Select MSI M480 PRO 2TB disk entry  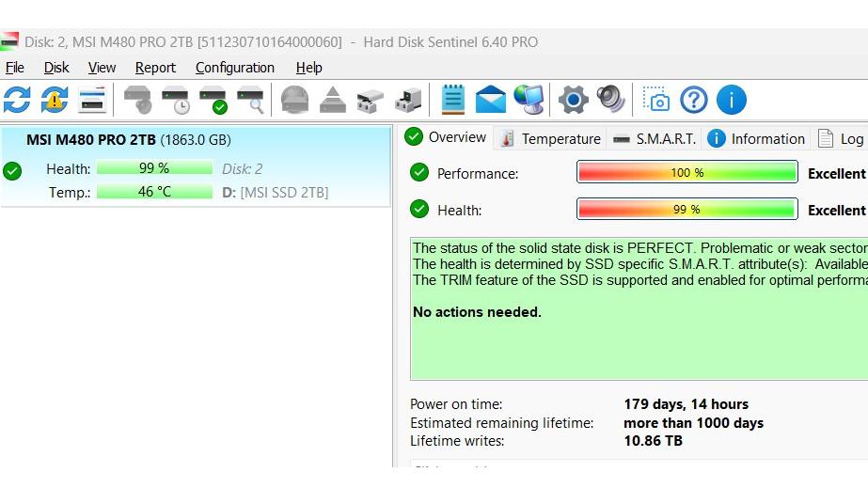196,166
